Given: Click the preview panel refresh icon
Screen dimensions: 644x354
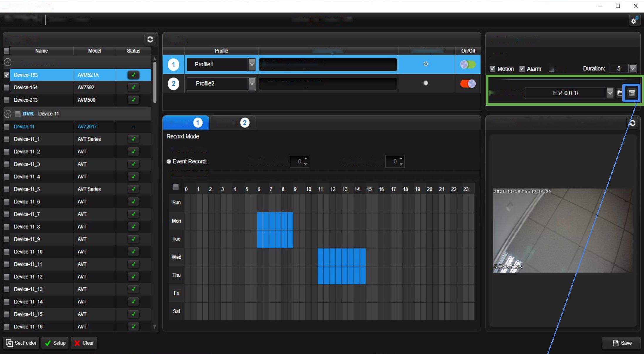Looking at the screenshot, I should pyautogui.click(x=633, y=123).
